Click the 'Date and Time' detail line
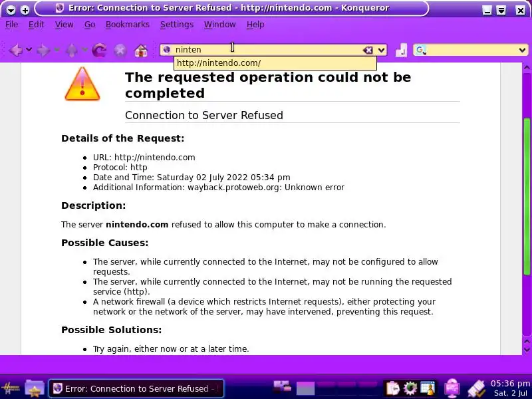This screenshot has width=532, height=399. (x=192, y=178)
